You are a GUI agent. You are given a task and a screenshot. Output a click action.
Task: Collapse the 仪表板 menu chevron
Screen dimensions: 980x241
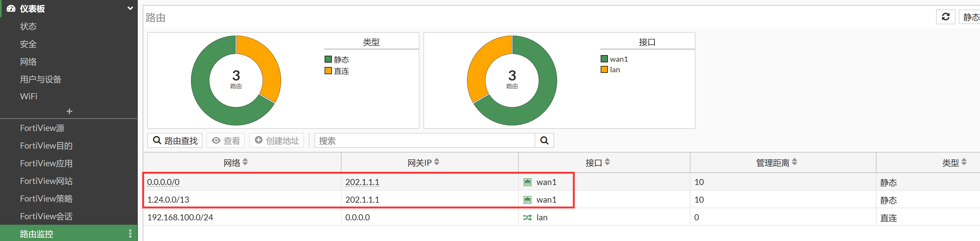(x=130, y=8)
